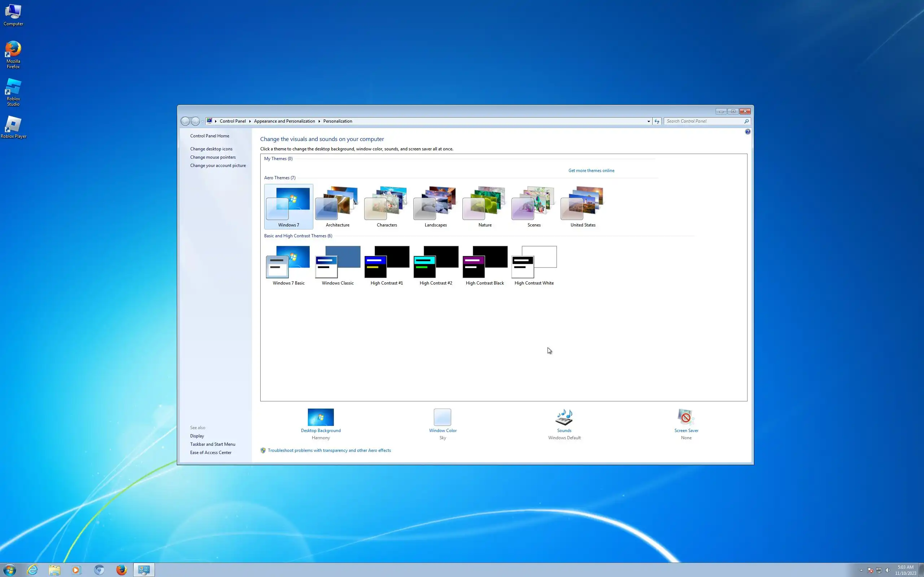Expand the arrow after Control Panel breadcrumb

pos(250,122)
